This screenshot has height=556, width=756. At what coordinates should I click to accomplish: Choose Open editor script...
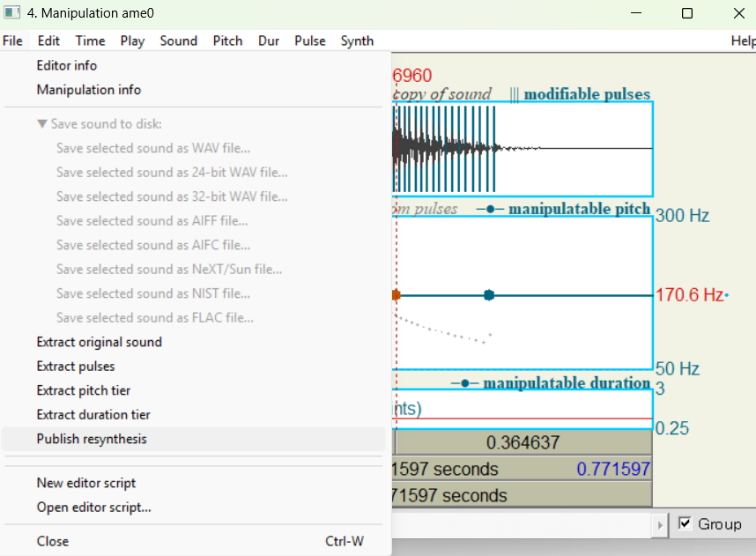click(x=193, y=508)
